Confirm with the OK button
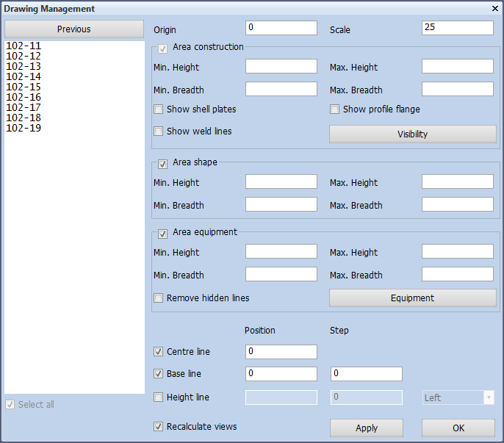 pos(458,428)
